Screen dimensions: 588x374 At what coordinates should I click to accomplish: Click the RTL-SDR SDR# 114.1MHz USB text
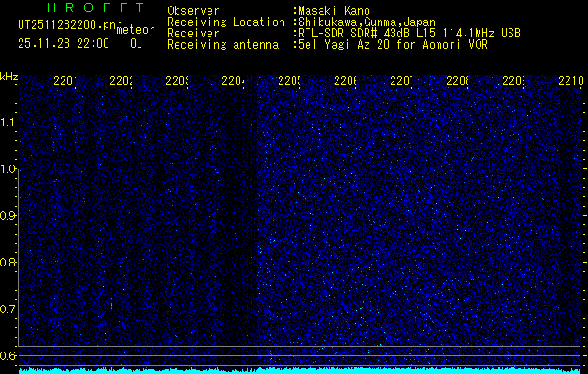tap(408, 34)
